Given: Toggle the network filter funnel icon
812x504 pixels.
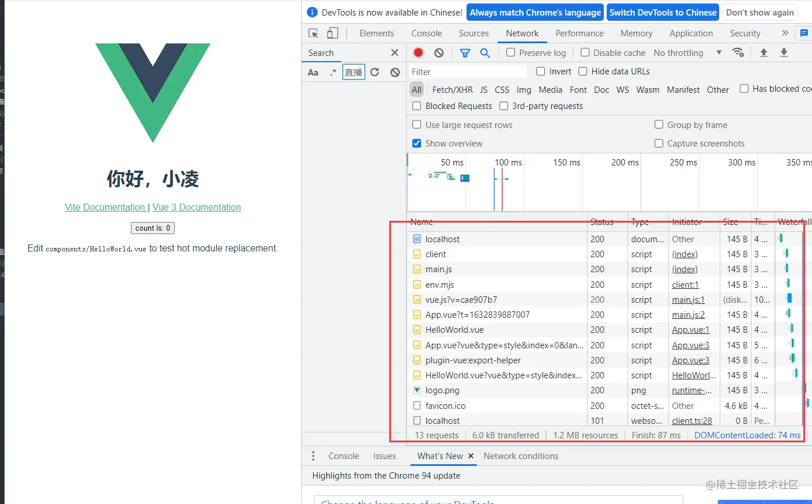Looking at the screenshot, I should [x=465, y=52].
